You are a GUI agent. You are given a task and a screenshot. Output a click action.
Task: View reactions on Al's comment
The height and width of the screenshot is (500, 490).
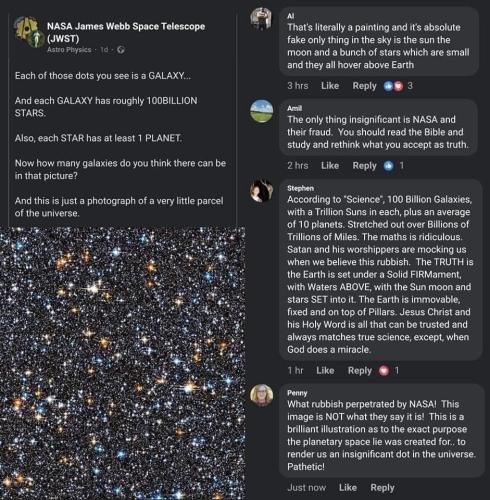click(x=398, y=86)
